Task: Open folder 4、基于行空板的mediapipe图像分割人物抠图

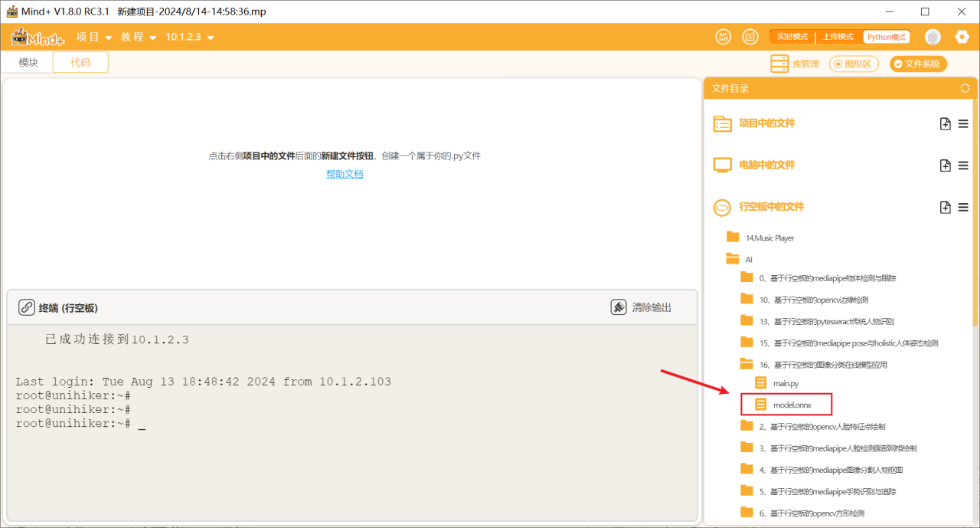Action: pos(831,470)
